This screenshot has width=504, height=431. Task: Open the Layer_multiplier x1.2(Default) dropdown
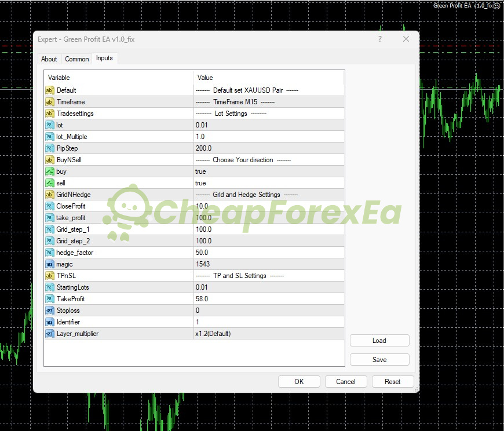[x=269, y=334]
